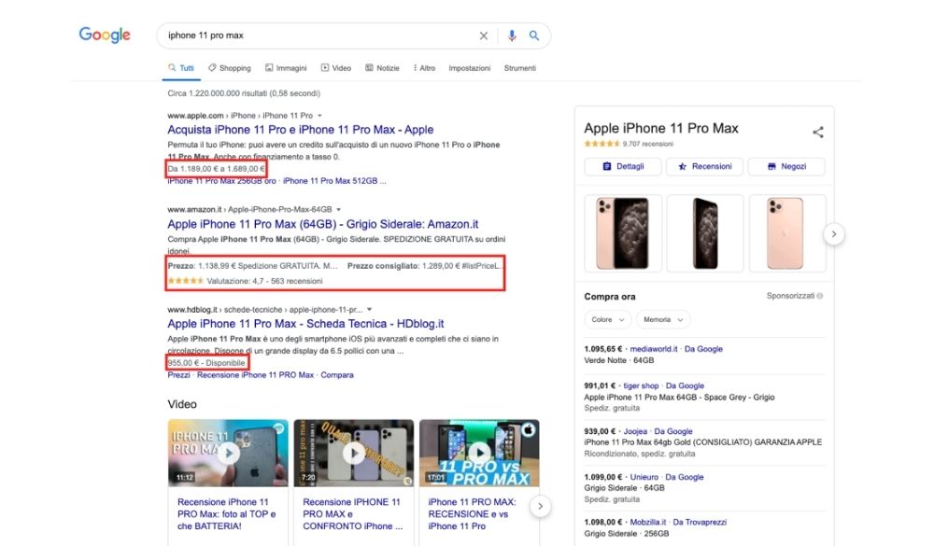Play the 11:12 video review thumbnail

pos(228,453)
